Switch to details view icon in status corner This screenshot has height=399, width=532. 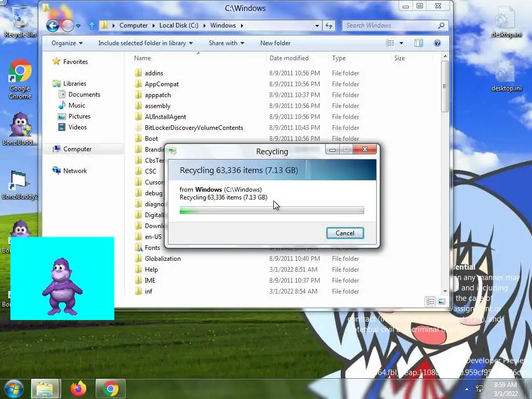(430, 301)
